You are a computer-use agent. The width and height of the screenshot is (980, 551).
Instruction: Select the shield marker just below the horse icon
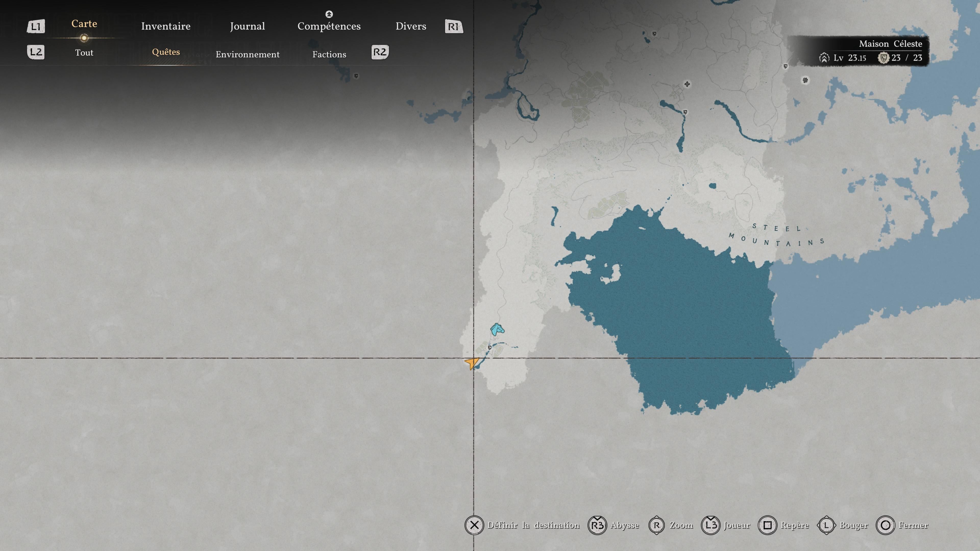coord(490,347)
